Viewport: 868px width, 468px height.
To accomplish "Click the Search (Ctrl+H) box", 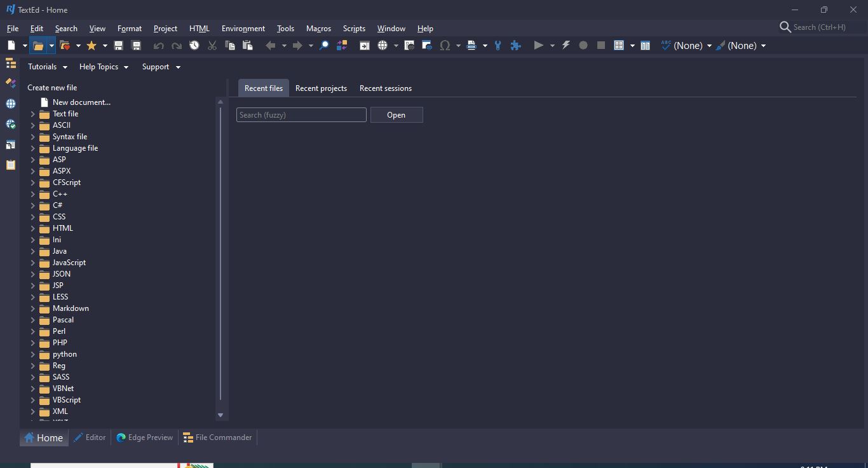I will 820,27.
